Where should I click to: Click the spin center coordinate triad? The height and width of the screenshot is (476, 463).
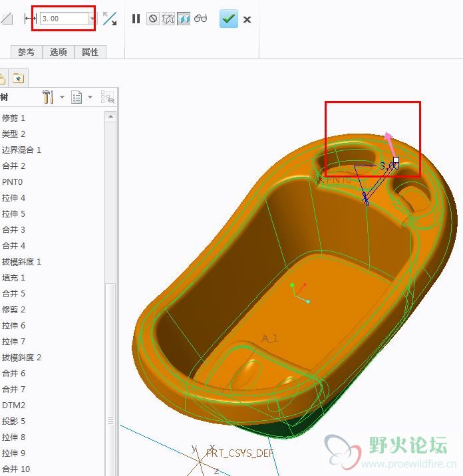pyautogui.click(x=300, y=293)
